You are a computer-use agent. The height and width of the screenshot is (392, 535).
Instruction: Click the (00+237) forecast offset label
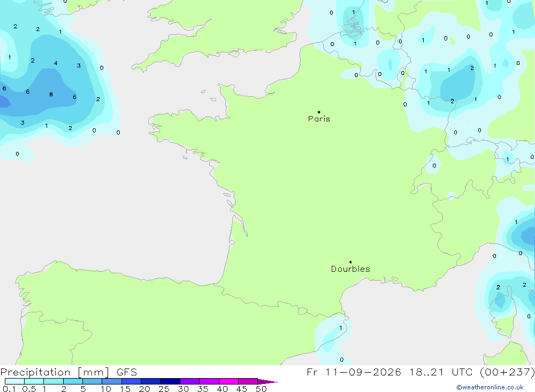click(x=507, y=372)
